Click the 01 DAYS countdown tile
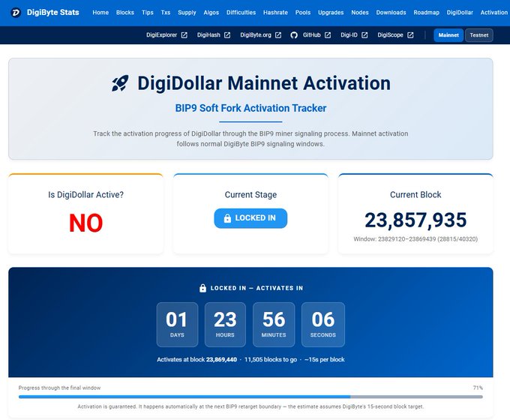This screenshot has height=420, width=510. 177,325
